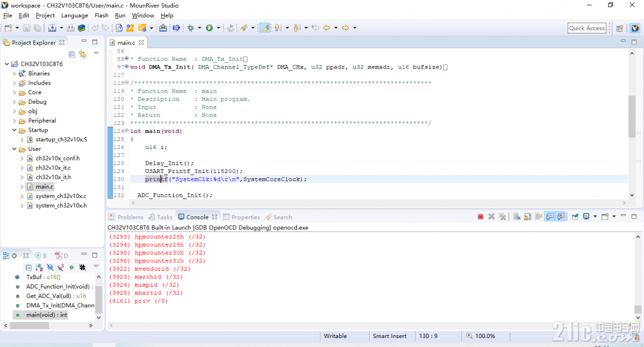Click the orange squares toolbar icon
This screenshot has width=644, height=347.
point(130,28)
